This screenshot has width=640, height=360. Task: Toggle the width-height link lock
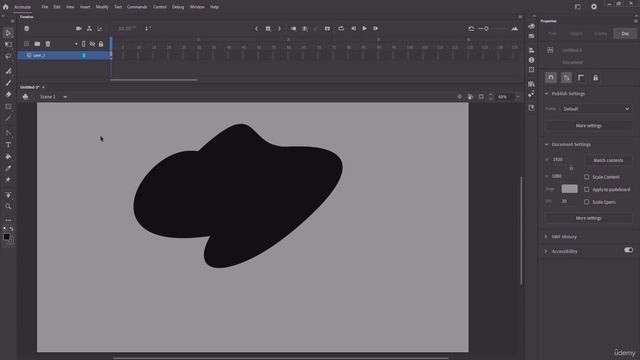point(571,168)
